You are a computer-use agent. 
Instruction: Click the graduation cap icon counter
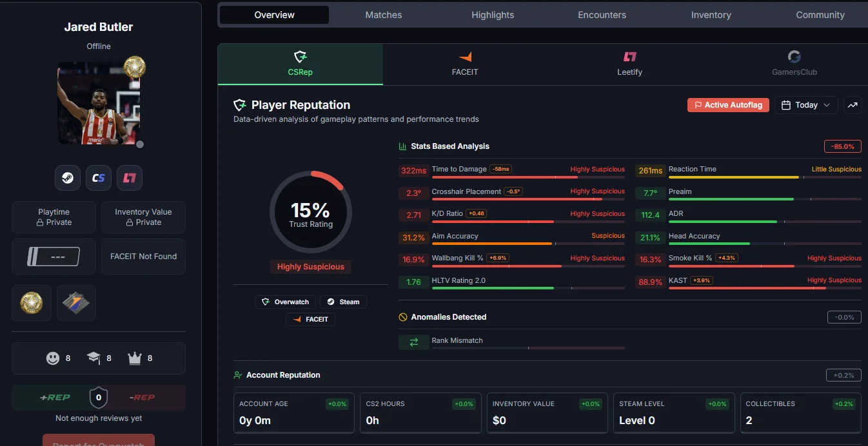pyautogui.click(x=99, y=358)
